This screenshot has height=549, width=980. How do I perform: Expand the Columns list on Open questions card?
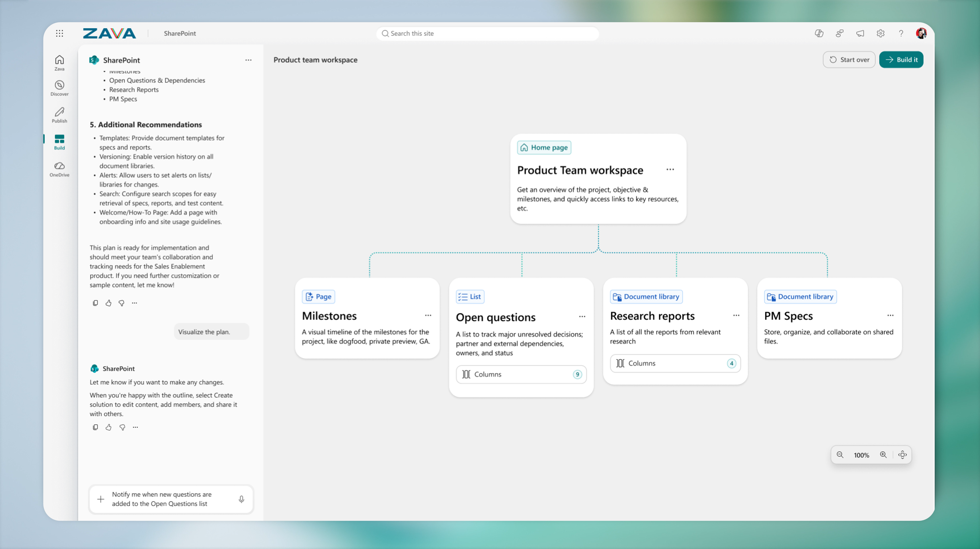(521, 374)
